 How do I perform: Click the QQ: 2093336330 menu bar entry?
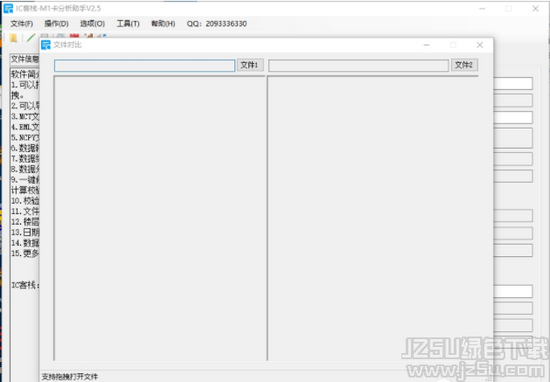(217, 24)
